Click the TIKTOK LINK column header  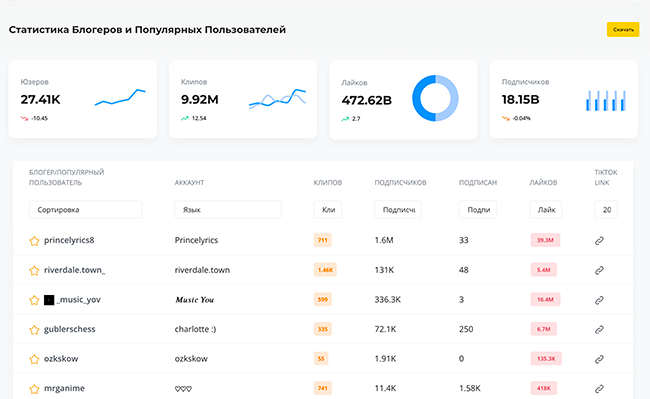pos(606,177)
